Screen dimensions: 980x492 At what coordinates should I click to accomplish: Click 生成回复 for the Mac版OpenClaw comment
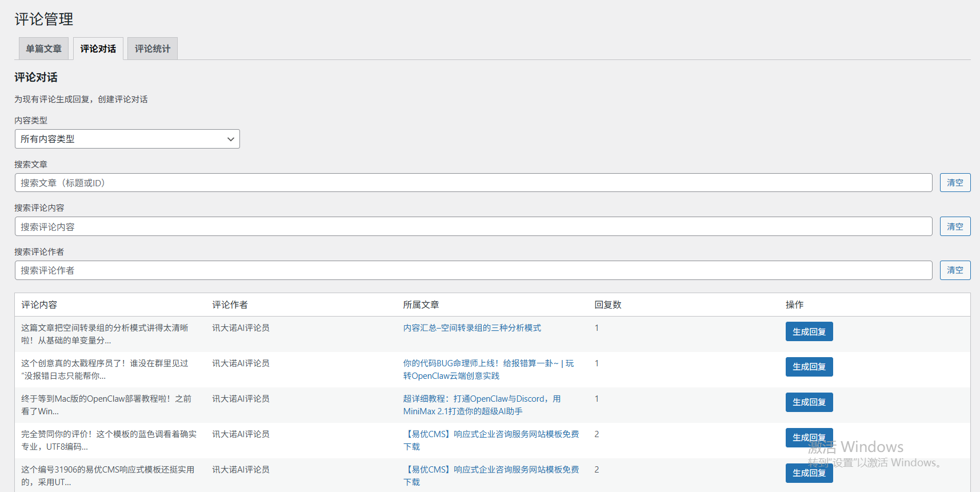[x=809, y=402]
